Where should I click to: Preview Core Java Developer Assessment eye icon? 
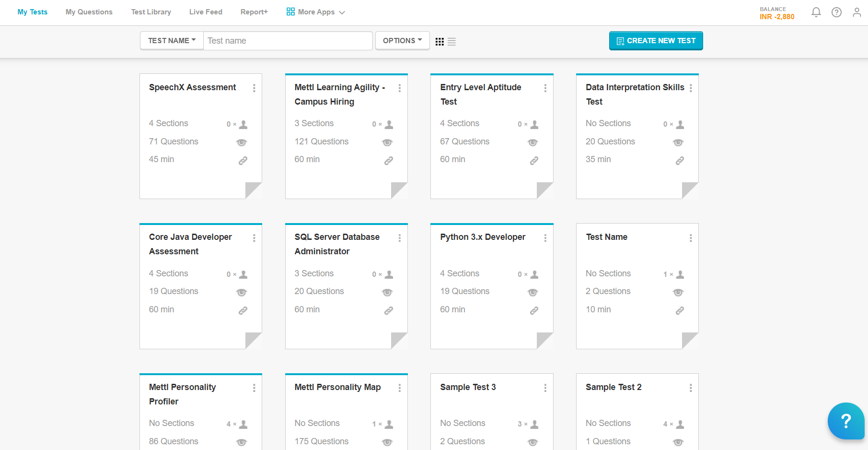[x=242, y=292]
